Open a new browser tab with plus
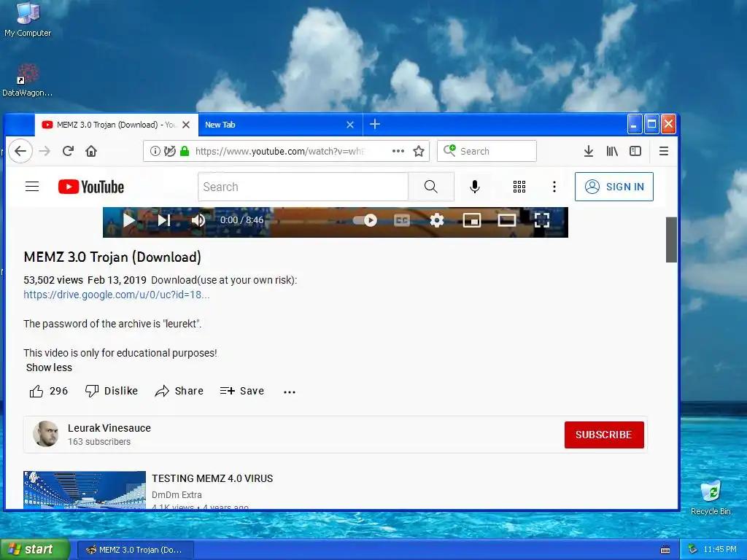Screen dimensions: 747x560 tap(375, 124)
